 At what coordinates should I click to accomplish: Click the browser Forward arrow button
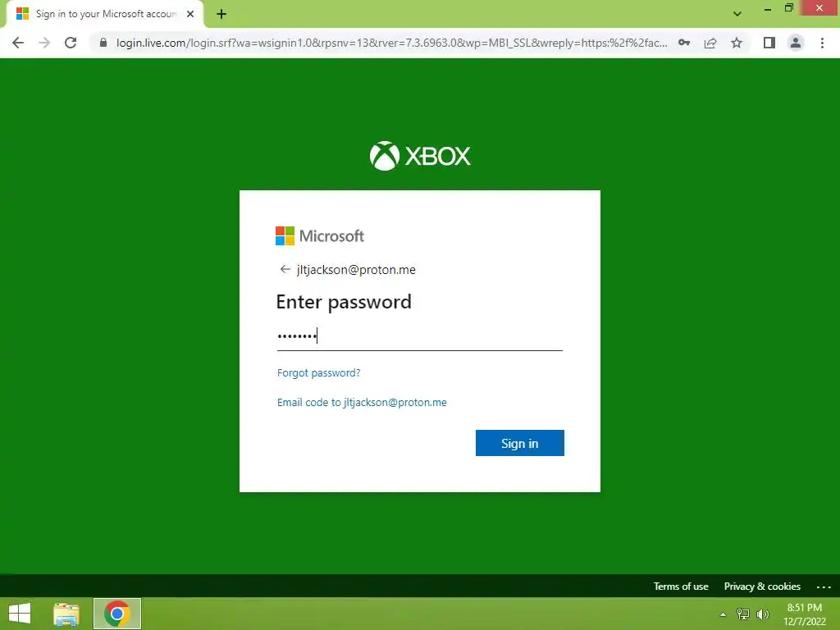44,43
